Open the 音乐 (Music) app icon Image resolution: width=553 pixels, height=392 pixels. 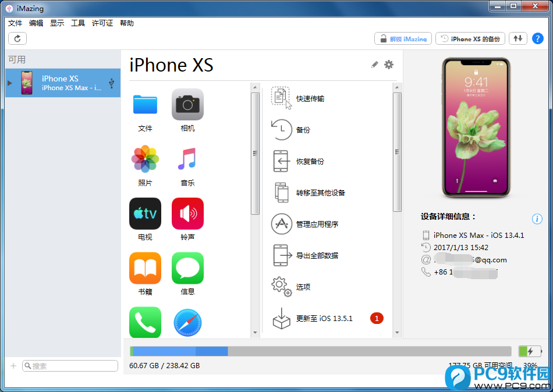(187, 159)
